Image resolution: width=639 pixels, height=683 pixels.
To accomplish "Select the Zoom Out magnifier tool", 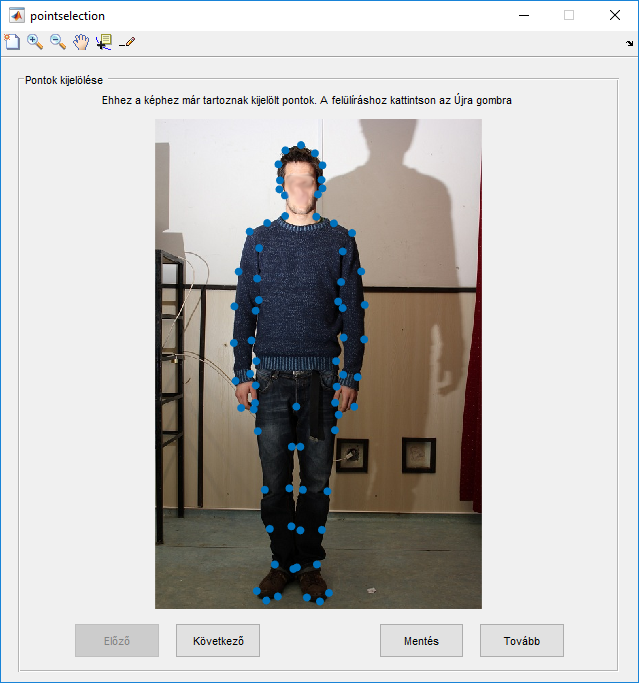I will (x=58, y=42).
